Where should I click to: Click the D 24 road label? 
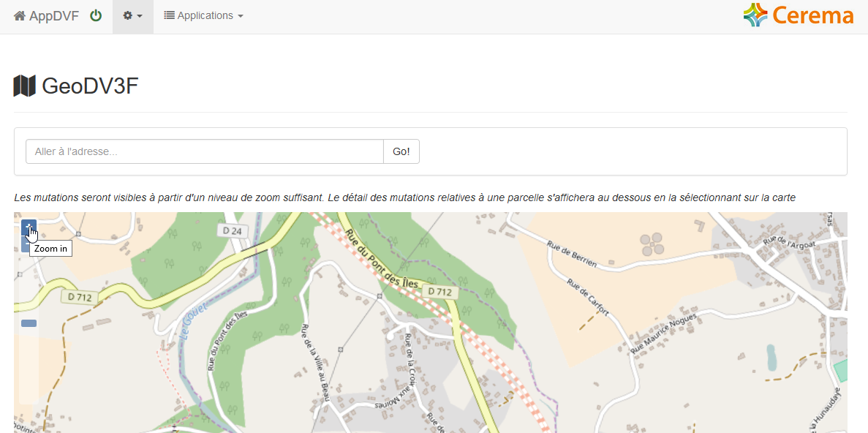coord(232,231)
